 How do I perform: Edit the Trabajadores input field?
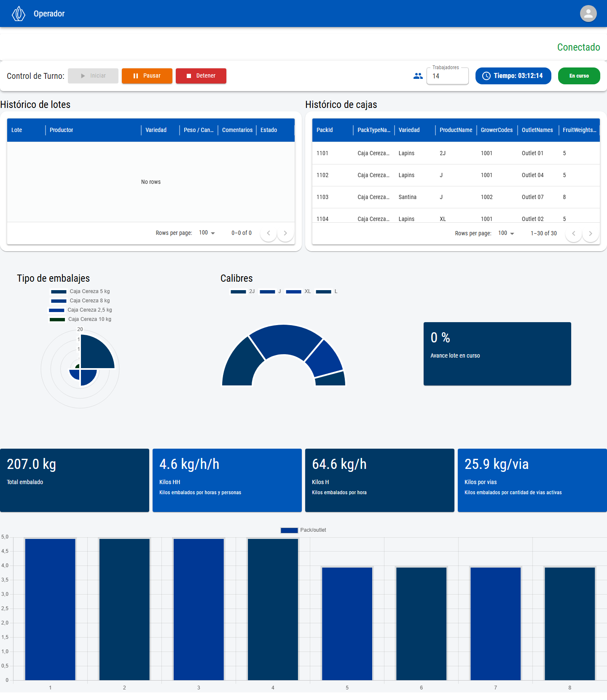tap(448, 76)
